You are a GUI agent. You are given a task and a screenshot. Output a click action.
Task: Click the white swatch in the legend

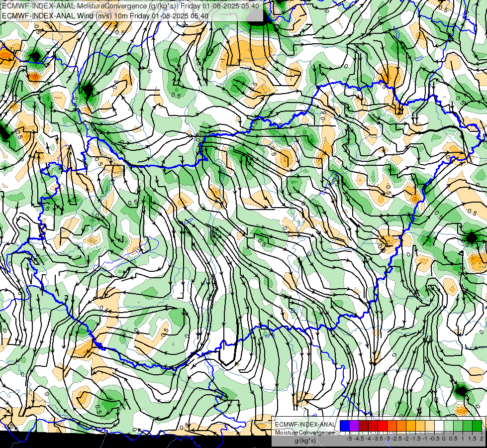pos(439,426)
